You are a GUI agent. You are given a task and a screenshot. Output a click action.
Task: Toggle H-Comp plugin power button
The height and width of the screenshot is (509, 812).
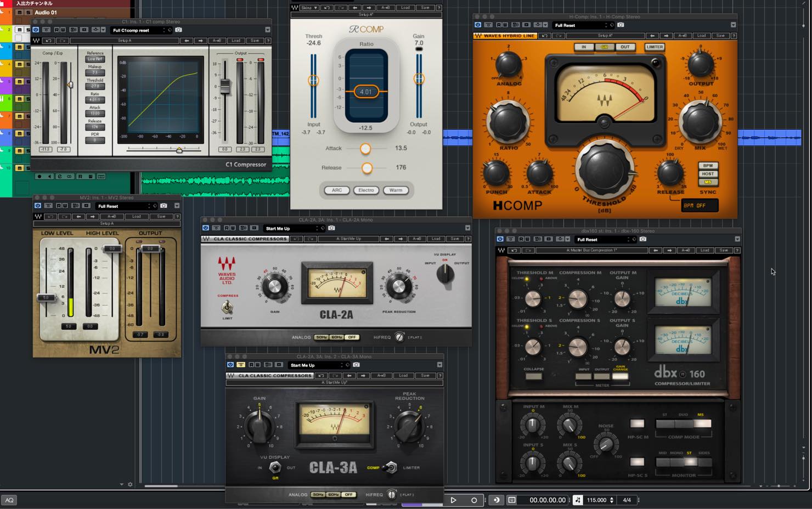point(478,25)
